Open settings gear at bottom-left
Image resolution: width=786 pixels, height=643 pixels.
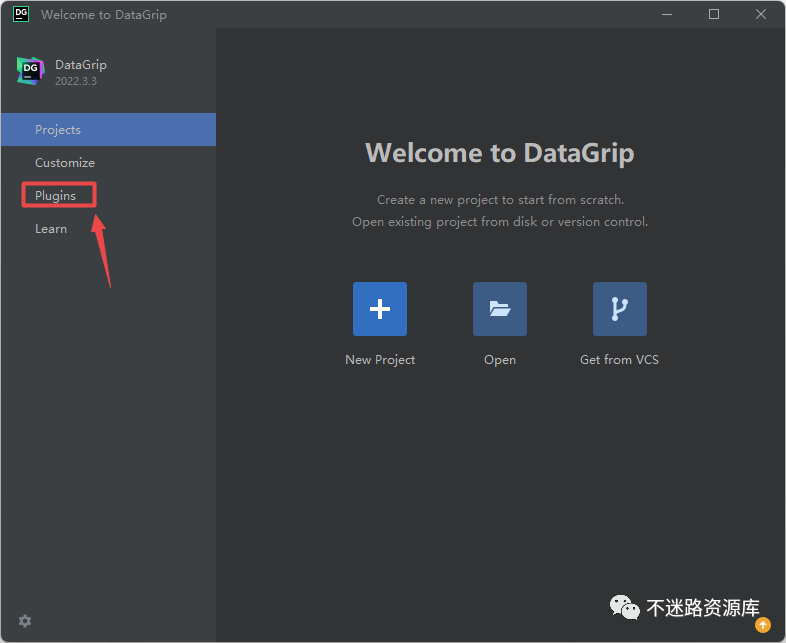tap(25, 621)
